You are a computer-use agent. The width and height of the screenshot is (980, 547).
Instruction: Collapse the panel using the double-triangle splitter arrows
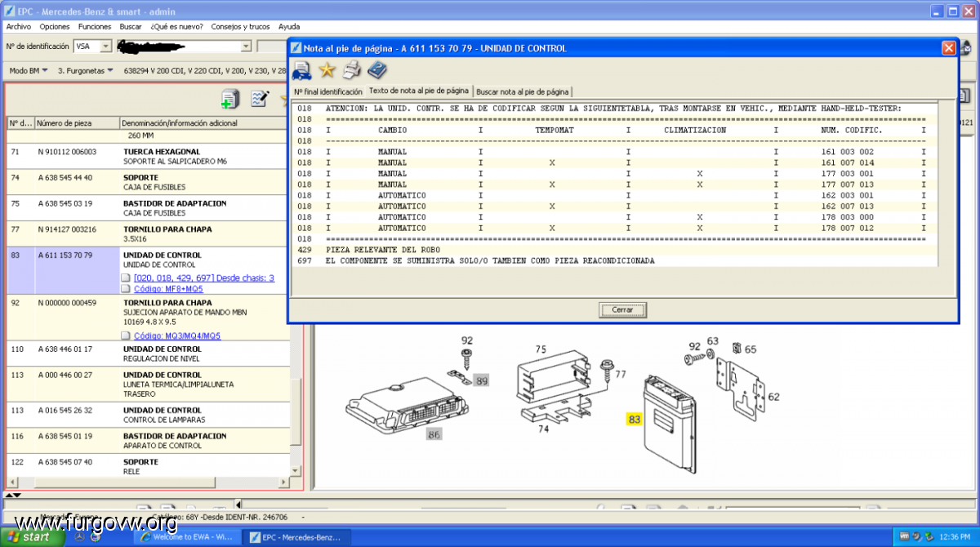[13, 495]
